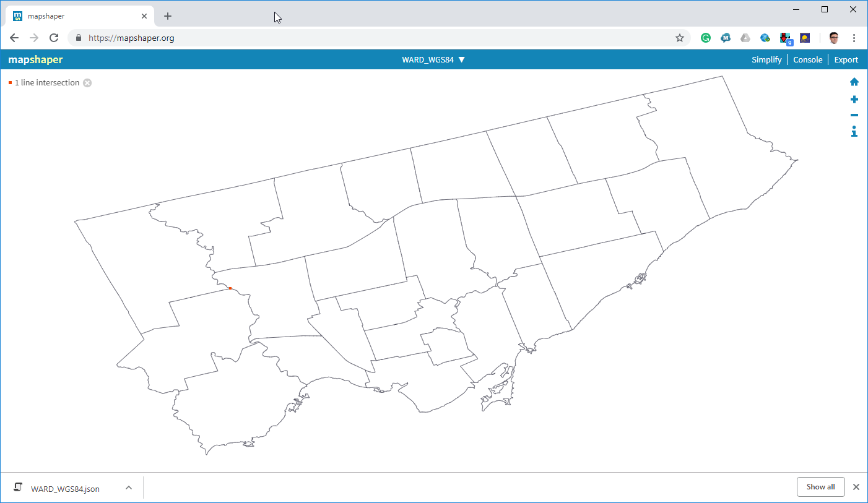Open the Simplify menu
The height and width of the screenshot is (503, 868).
point(766,60)
